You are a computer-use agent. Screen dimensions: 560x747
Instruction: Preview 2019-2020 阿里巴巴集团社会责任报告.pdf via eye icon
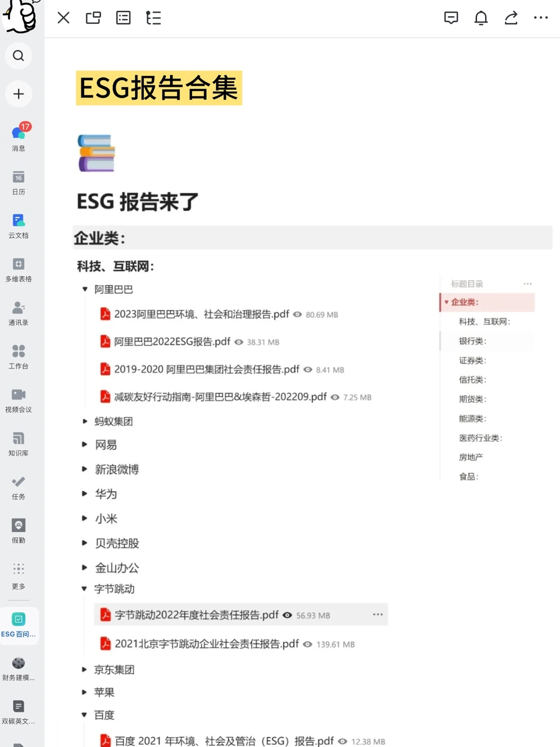[308, 369]
